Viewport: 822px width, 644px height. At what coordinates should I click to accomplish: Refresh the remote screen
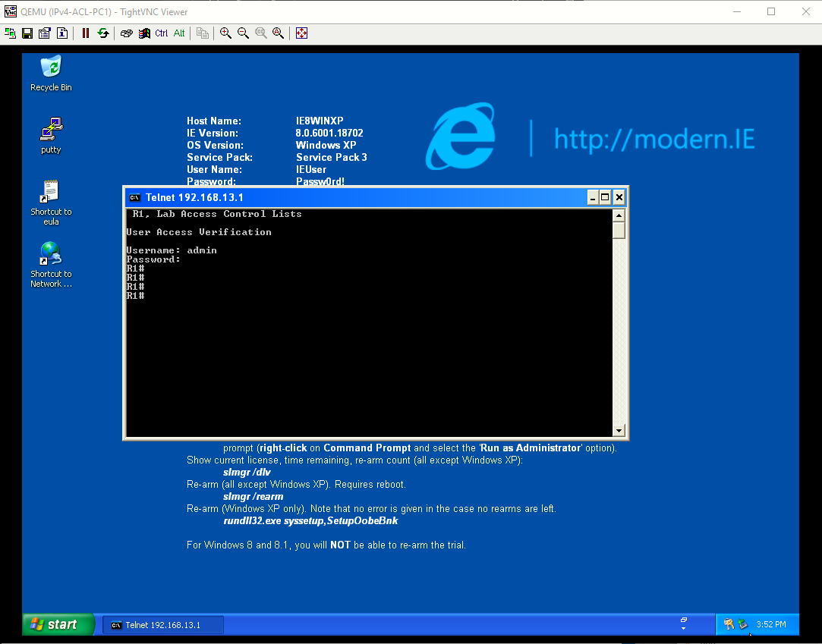pos(102,33)
